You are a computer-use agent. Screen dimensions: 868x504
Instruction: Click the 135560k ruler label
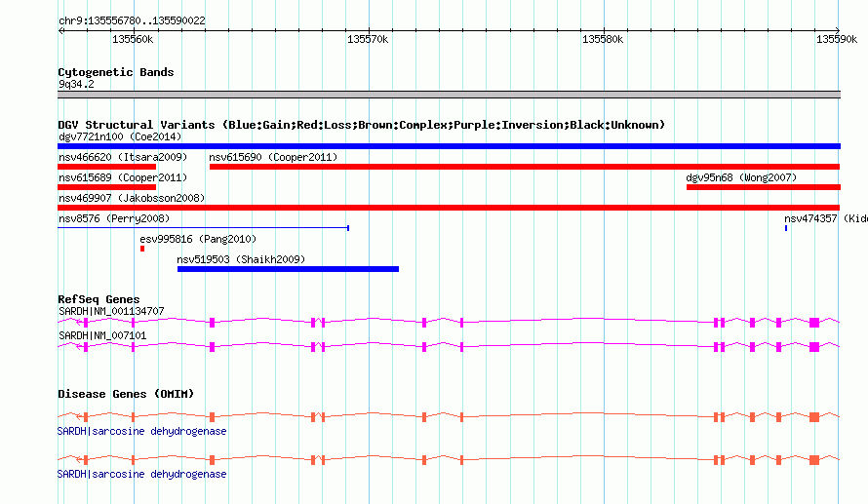tap(133, 39)
